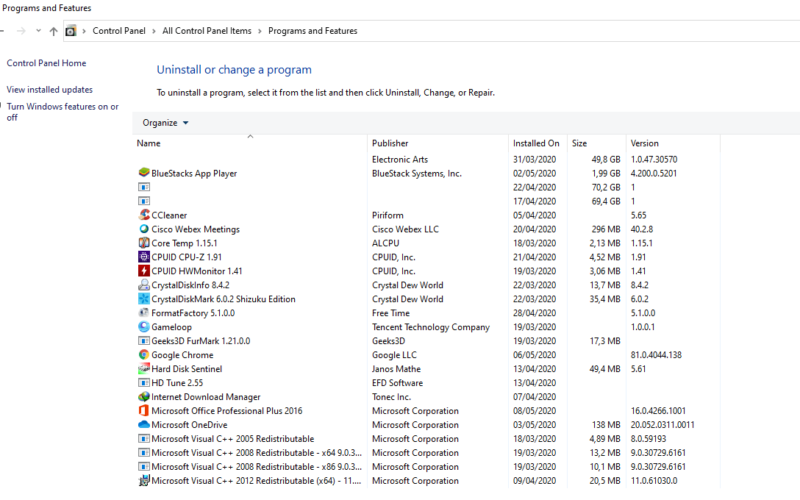Click the Hard Disk Sentinel icon

point(144,368)
